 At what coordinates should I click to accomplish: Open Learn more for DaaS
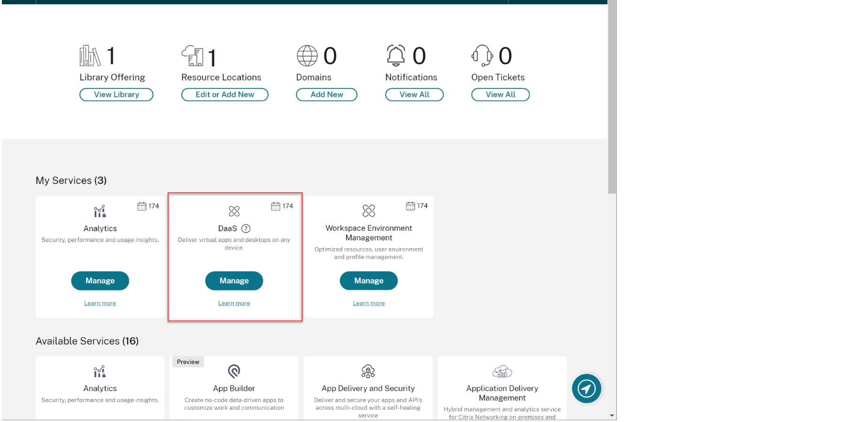(234, 303)
